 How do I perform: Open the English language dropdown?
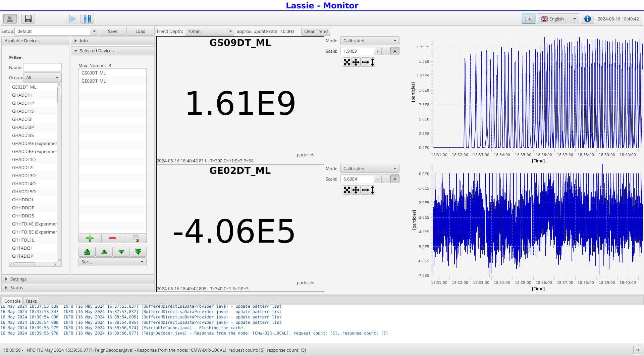pyautogui.click(x=558, y=19)
